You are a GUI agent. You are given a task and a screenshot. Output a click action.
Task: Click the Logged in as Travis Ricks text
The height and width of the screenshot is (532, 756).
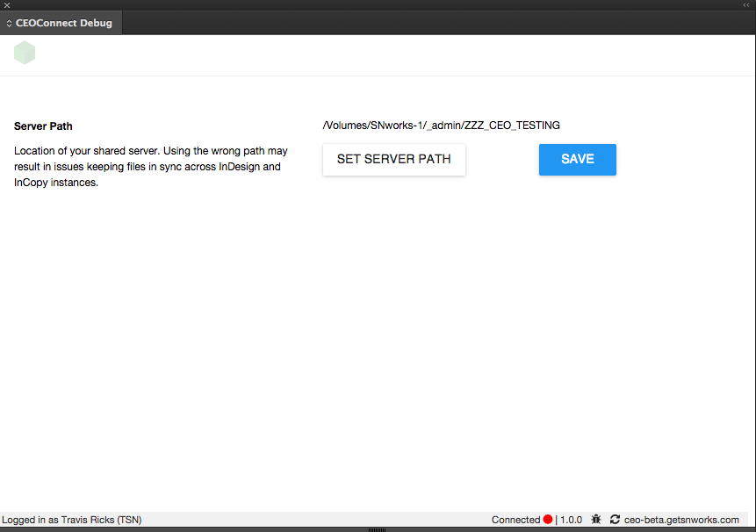click(72, 520)
